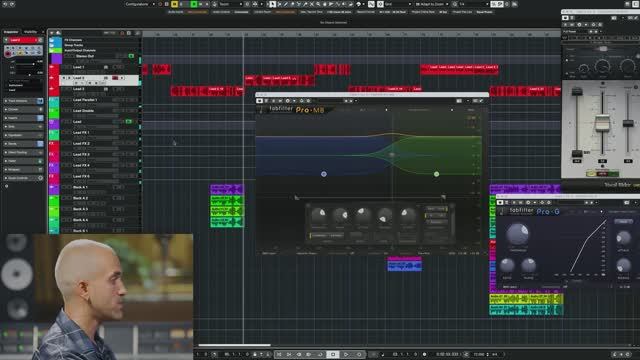This screenshot has width=640, height=360.
Task: Click the Group Tracks folder icon
Action: tap(52, 45)
